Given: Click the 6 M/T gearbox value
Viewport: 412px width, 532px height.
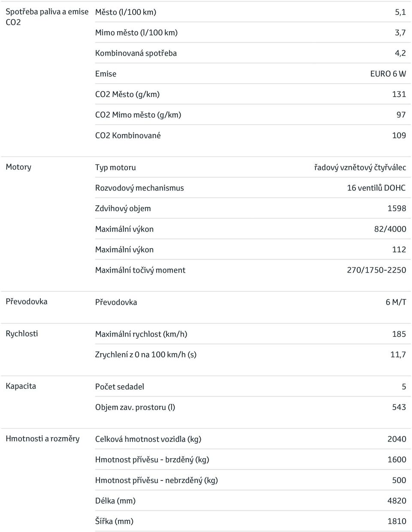Looking at the screenshot, I should click(x=396, y=302).
